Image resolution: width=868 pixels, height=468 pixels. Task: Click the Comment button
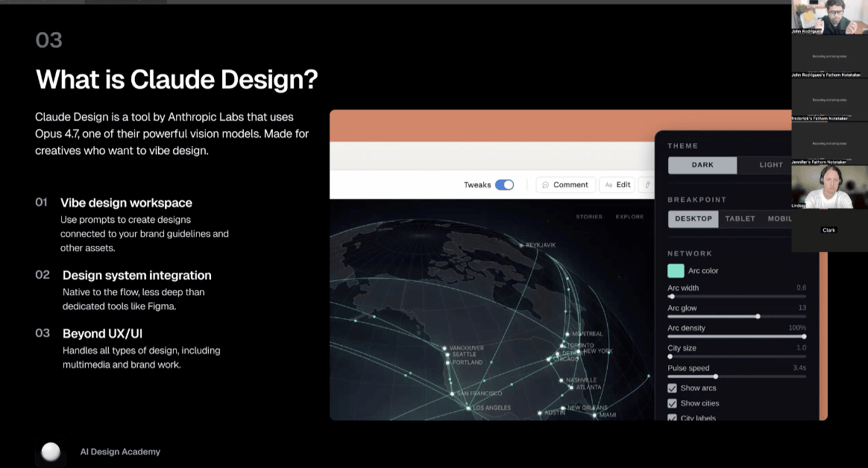[x=565, y=185]
